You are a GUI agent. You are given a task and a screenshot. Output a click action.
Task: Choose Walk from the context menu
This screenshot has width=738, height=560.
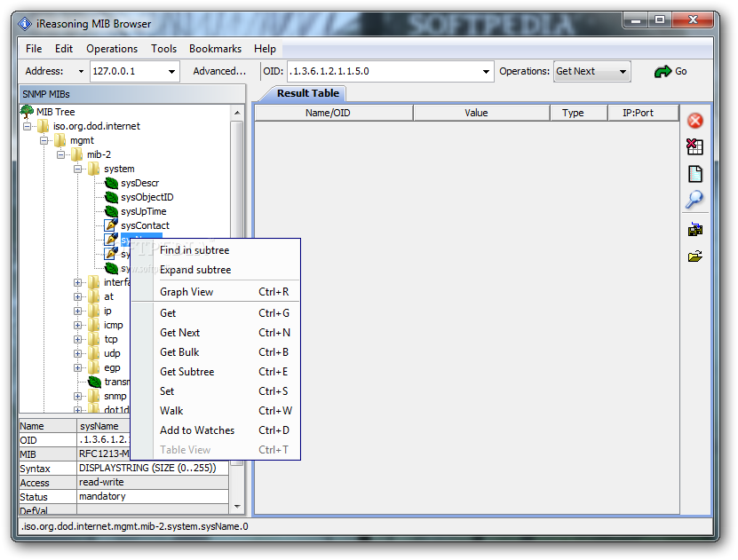tap(215, 411)
